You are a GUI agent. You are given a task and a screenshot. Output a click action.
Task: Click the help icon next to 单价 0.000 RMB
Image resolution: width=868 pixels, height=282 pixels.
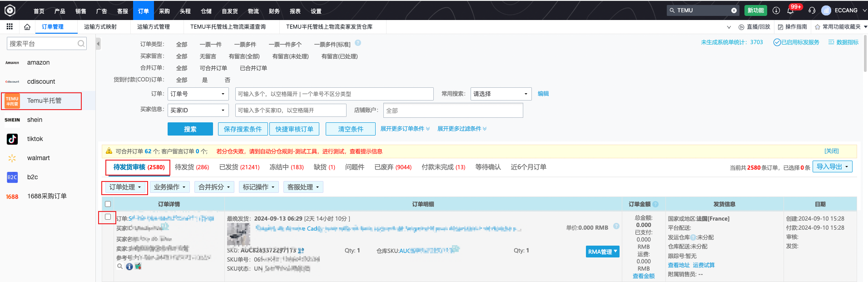pos(616,227)
